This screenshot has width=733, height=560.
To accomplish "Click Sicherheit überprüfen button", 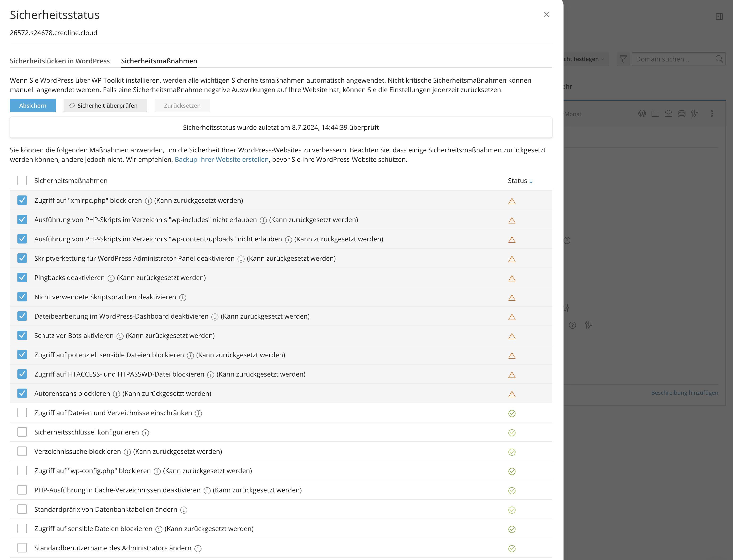I will click(105, 105).
